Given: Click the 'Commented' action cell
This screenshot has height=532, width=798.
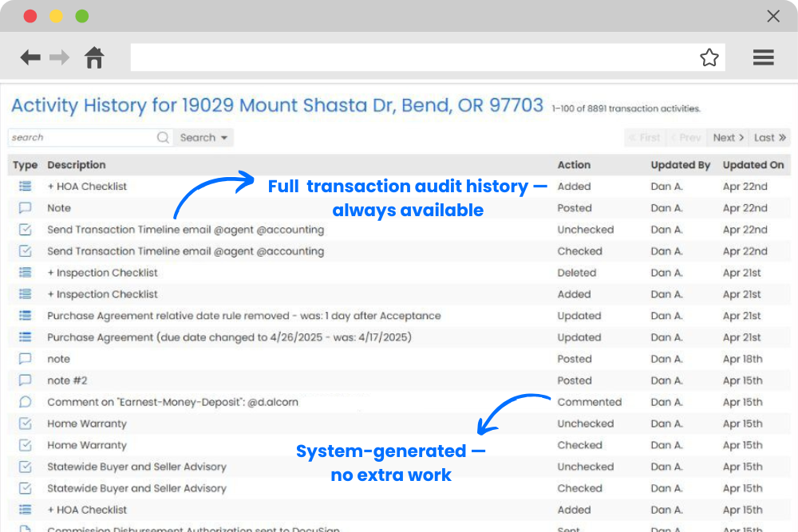Looking at the screenshot, I should 590,402.
